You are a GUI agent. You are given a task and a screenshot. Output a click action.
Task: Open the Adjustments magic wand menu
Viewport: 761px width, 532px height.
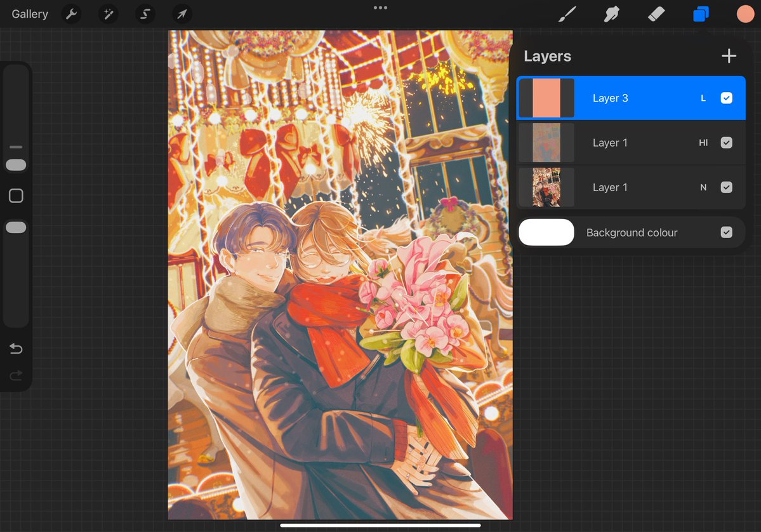(109, 14)
